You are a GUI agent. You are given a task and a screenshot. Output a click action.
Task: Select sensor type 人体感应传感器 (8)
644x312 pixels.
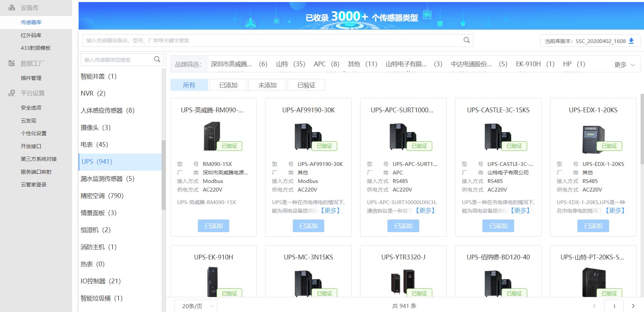120,111
